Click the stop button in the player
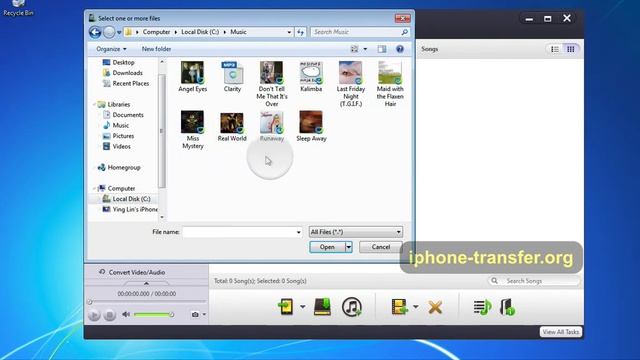This screenshot has height=360, width=640. 109,315
